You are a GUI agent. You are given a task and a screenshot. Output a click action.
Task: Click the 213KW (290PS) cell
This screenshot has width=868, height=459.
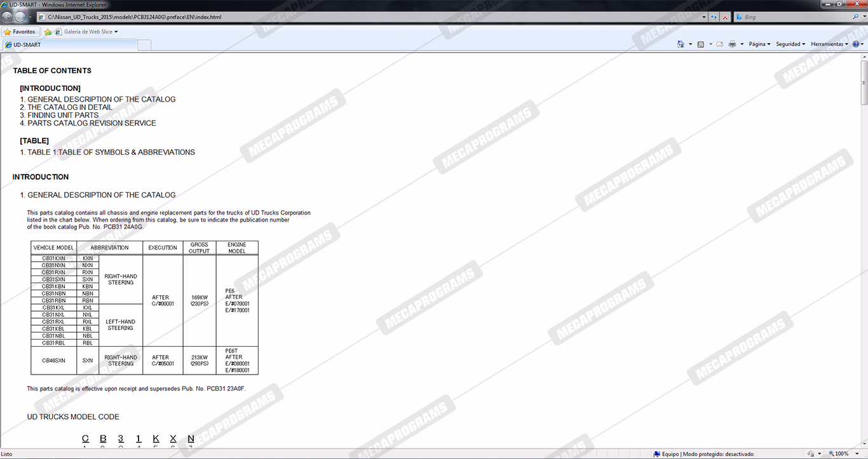pyautogui.click(x=200, y=361)
